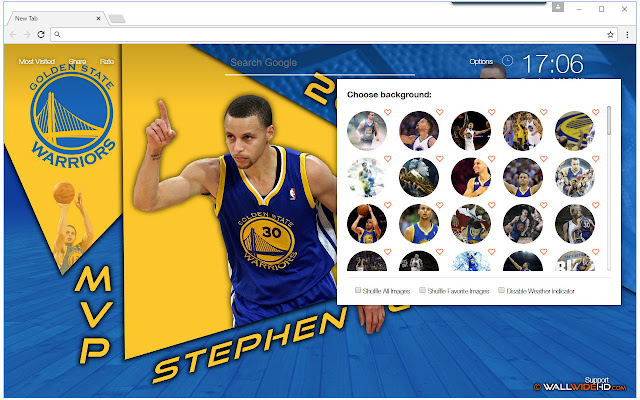640x400 pixels.
Task: Choose the fourth background thumbnail in row three
Action: pos(523,224)
